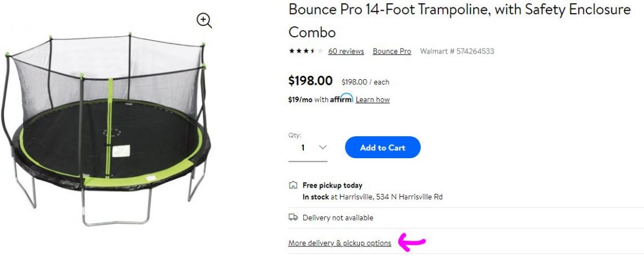Open the 60 reviews link

(x=346, y=51)
